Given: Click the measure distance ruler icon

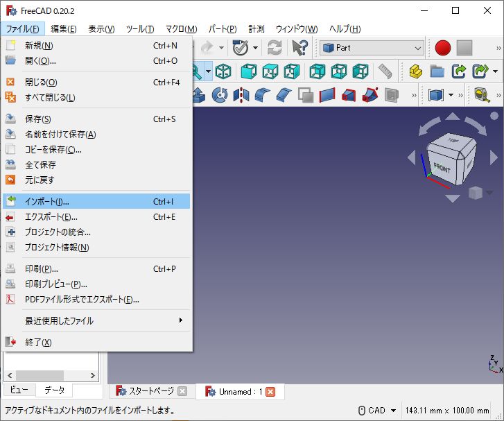Looking at the screenshot, I should pos(385,71).
